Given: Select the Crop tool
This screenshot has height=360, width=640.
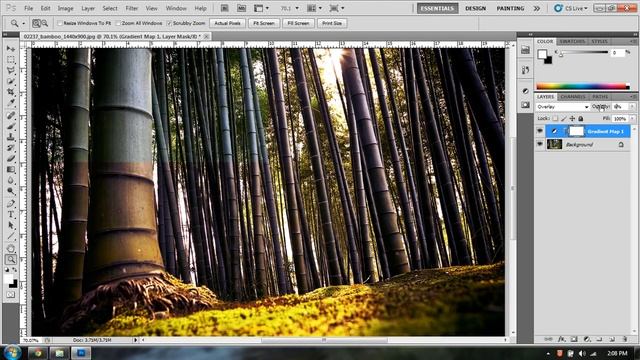Looking at the screenshot, I should tap(11, 93).
